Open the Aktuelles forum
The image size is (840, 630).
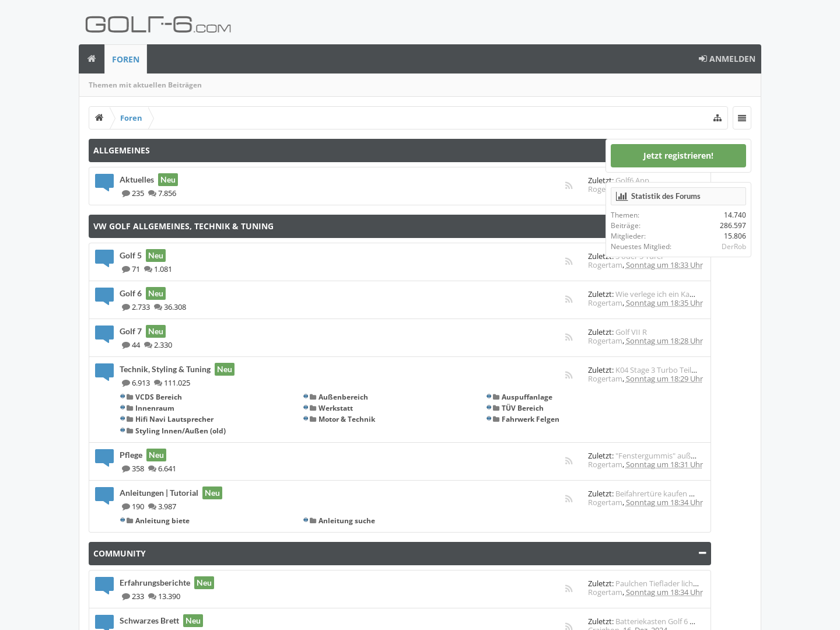[136, 180]
